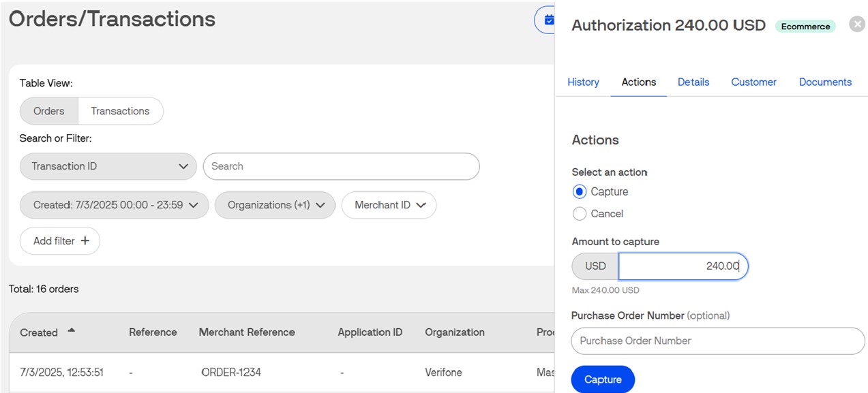The image size is (868, 393).
Task: Click the Authorization 240.00 USD title
Action: [x=668, y=25]
